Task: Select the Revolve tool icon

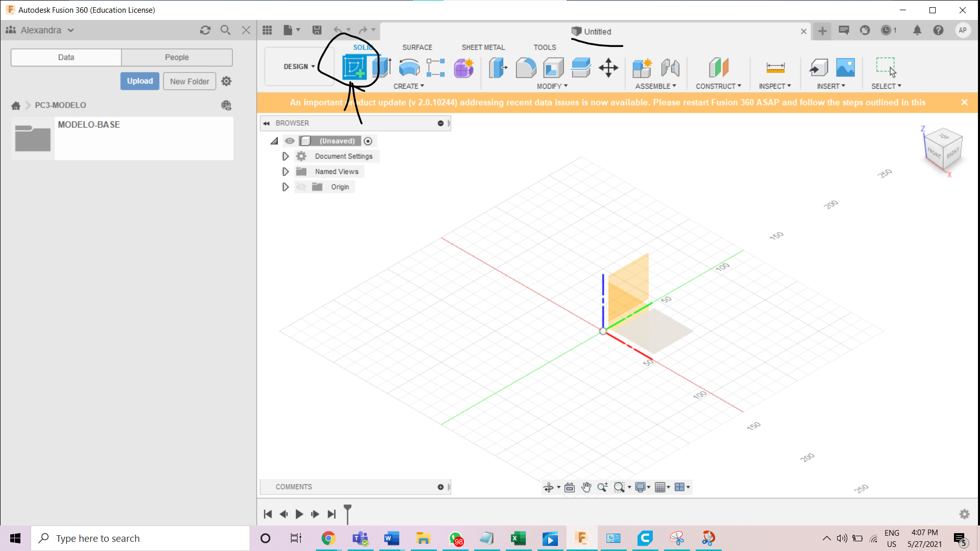Action: click(x=409, y=67)
